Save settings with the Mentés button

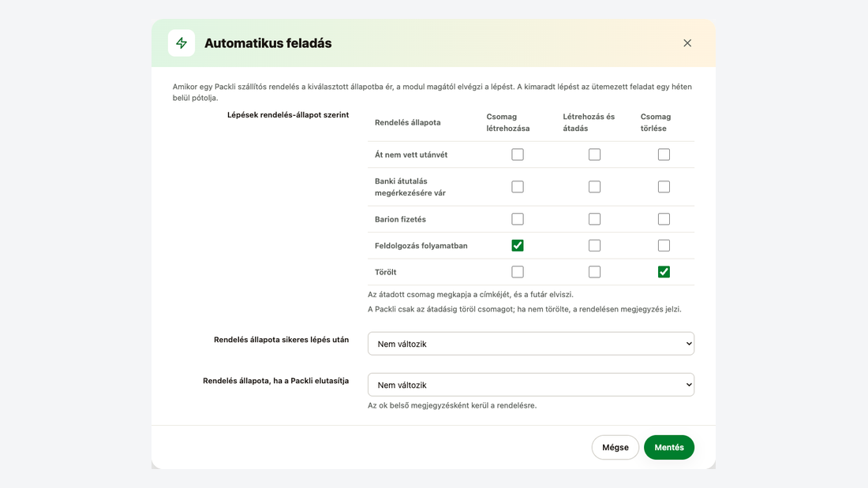point(668,447)
